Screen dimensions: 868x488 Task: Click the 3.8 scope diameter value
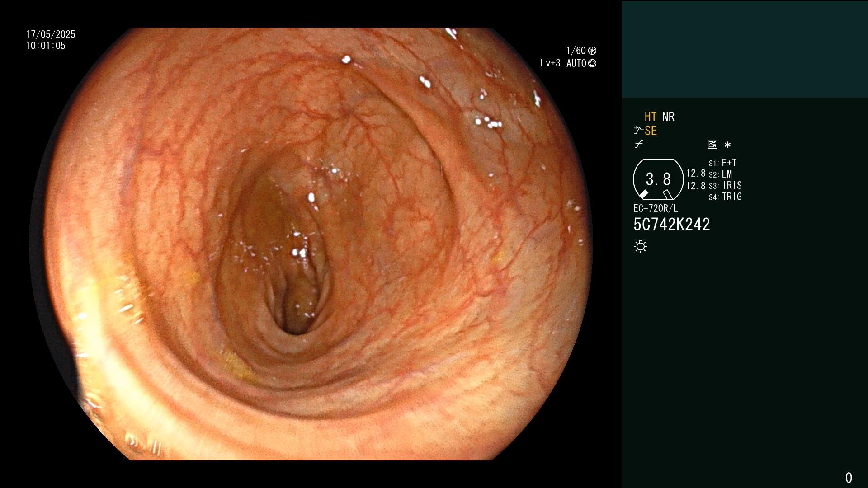pos(658,179)
